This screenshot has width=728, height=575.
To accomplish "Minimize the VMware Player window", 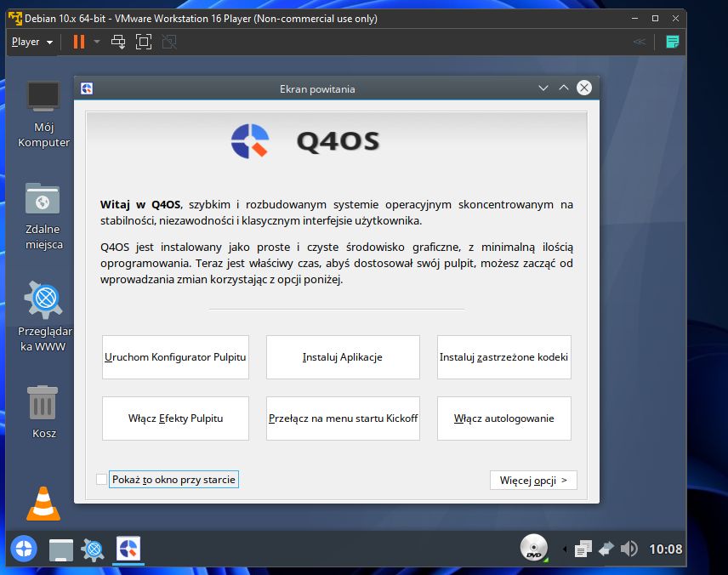I will (634, 19).
